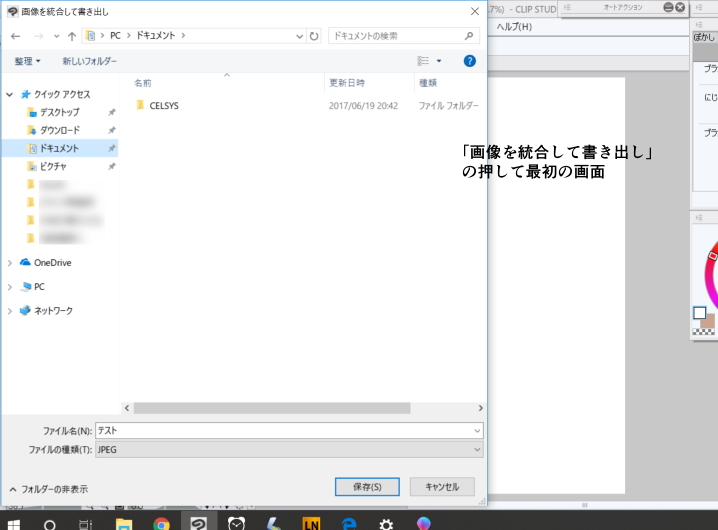718x530 pixels.
Task: Click right arrow of horizontal scrollbar
Action: (x=480, y=408)
